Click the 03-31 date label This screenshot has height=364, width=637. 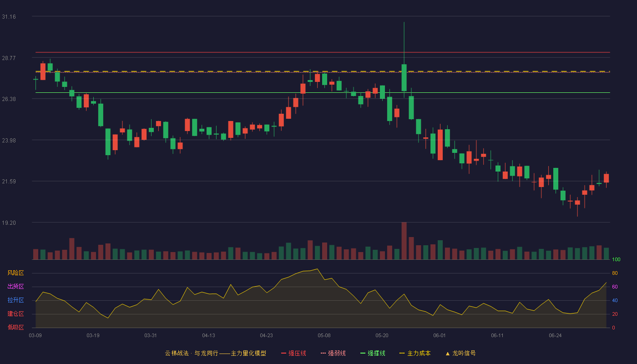151,335
